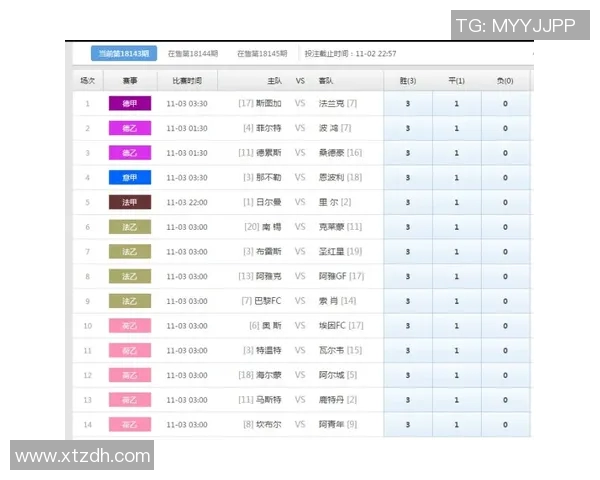Select win (3) for 马斯特 vs 鹿特丹
This screenshot has width=600, height=480.
pyautogui.click(x=407, y=400)
